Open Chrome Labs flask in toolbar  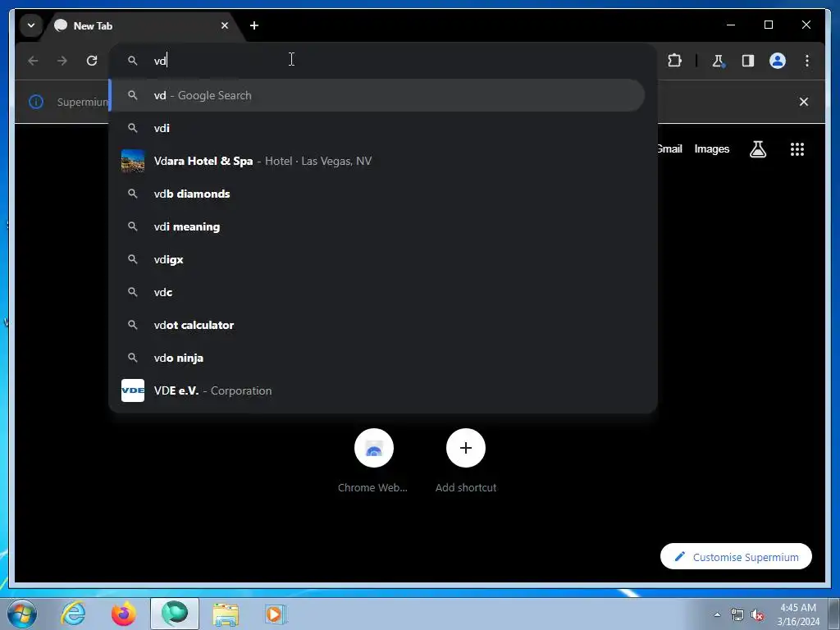[718, 61]
